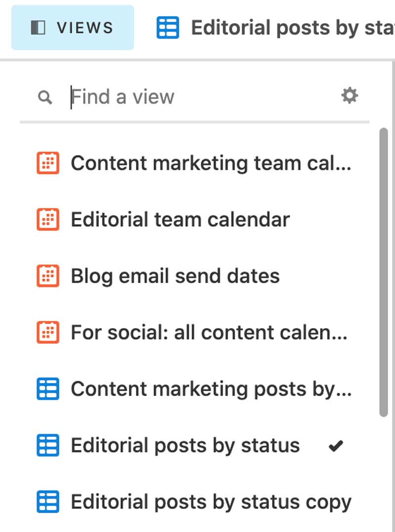
Task: Click the magnifying glass search icon
Action: tap(45, 97)
